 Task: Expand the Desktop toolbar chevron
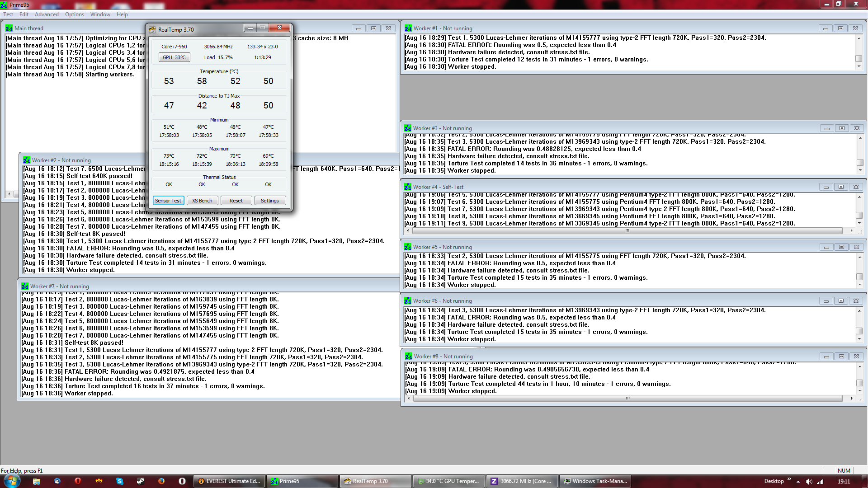[x=789, y=479]
